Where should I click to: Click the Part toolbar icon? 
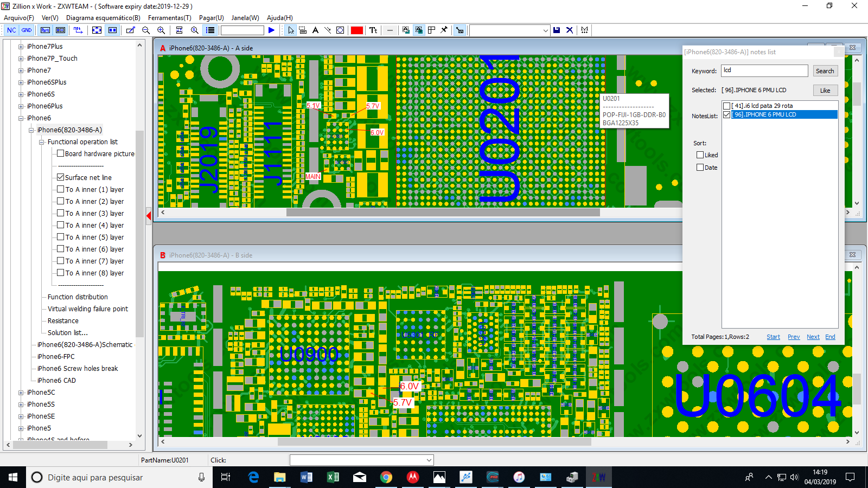pyautogui.click(x=46, y=30)
